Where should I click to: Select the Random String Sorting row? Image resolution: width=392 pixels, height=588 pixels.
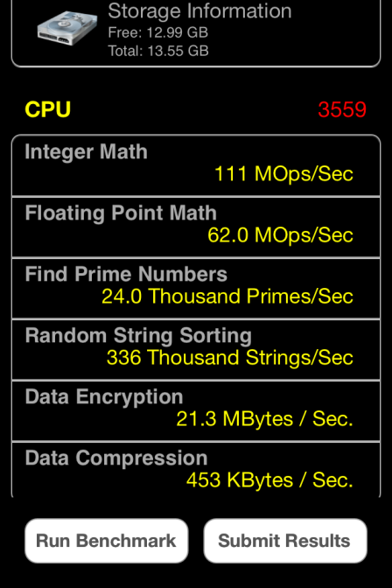(196, 349)
